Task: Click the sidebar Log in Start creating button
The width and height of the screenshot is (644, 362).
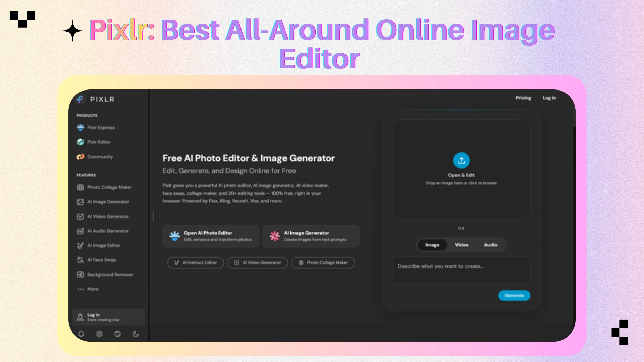Action: [x=108, y=317]
